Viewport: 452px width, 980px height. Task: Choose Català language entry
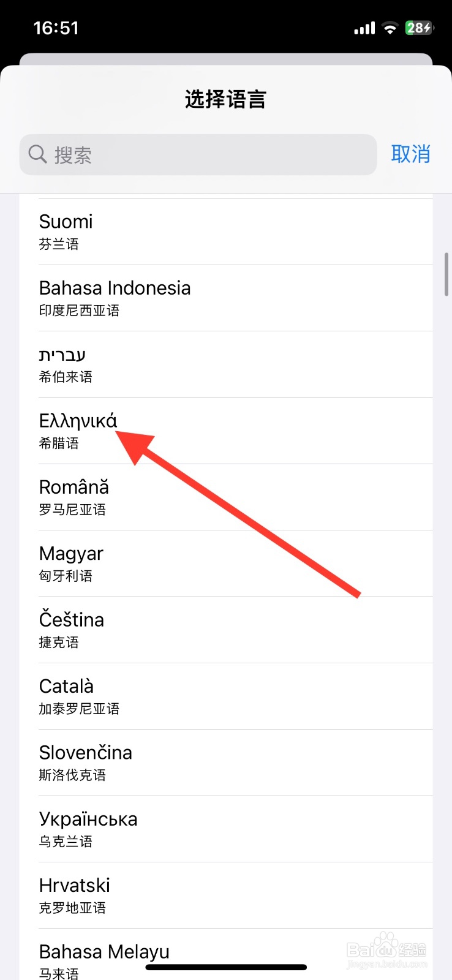(225, 696)
